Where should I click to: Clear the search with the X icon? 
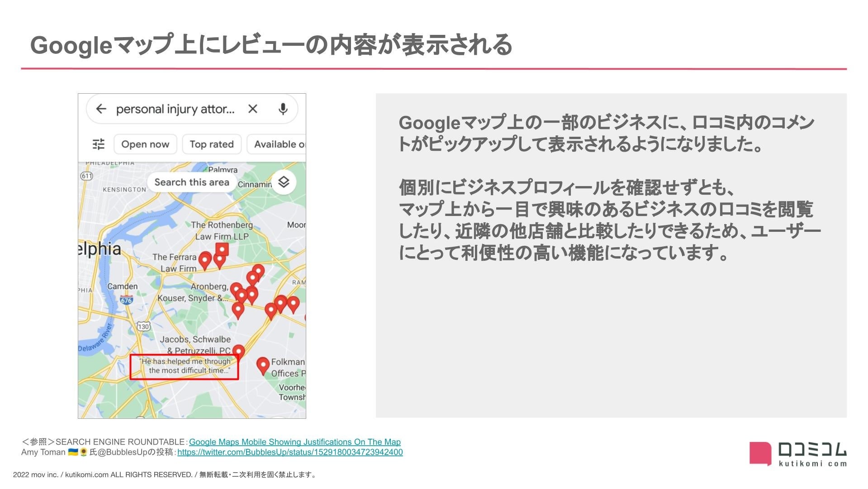(252, 109)
